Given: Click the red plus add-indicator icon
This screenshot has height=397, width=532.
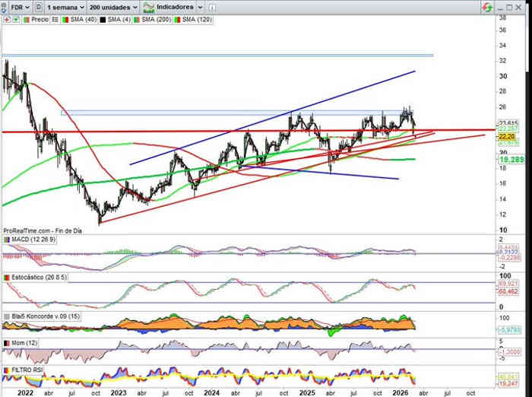Looking at the screenshot, I should point(5,19).
